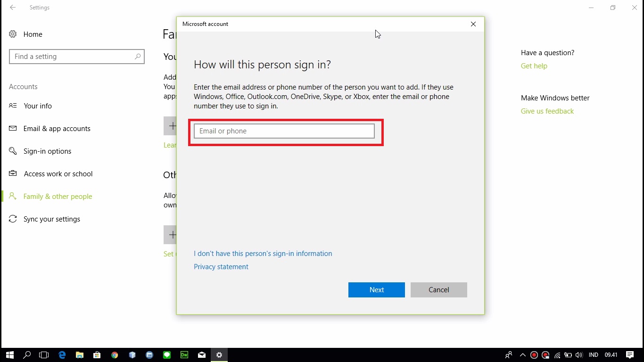Open the Get help link
Viewport: 644px width, 362px height.
pos(534,66)
